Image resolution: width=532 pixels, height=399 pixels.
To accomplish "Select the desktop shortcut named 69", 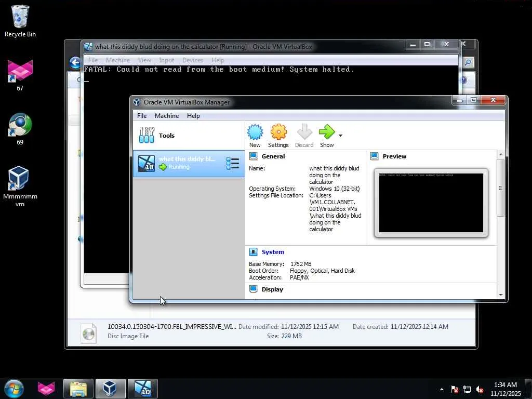I will pyautogui.click(x=20, y=129).
